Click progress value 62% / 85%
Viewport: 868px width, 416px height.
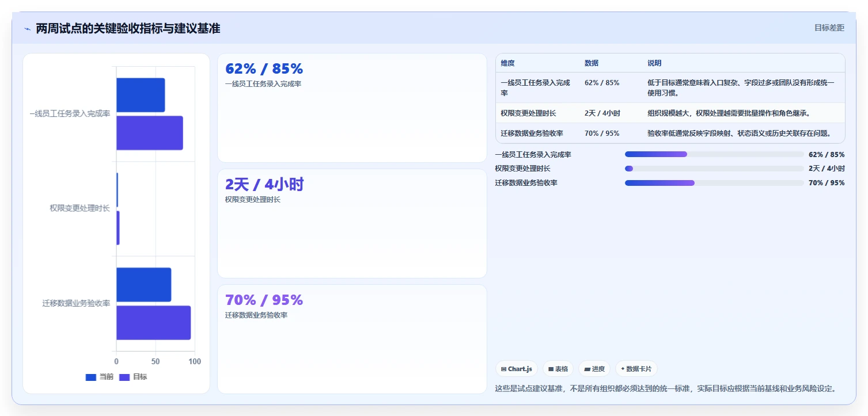tap(827, 154)
